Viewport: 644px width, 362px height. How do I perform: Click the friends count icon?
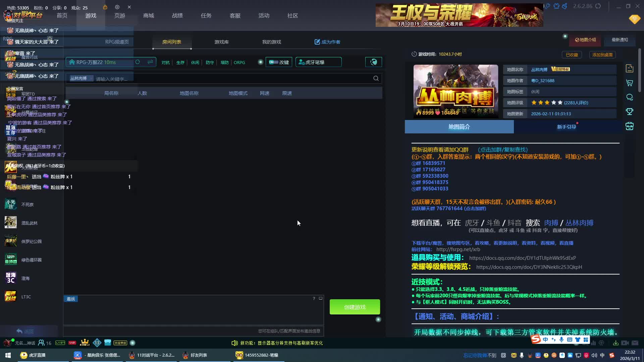click(x=42, y=343)
